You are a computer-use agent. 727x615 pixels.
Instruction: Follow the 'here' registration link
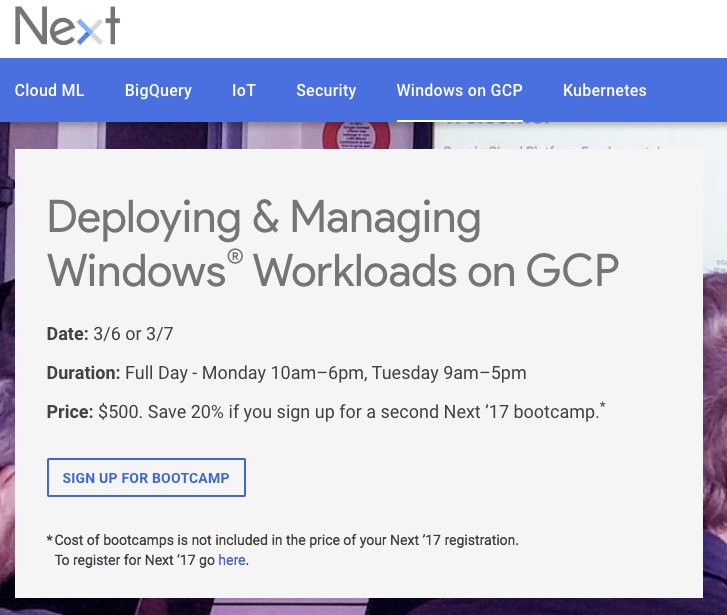(x=231, y=560)
